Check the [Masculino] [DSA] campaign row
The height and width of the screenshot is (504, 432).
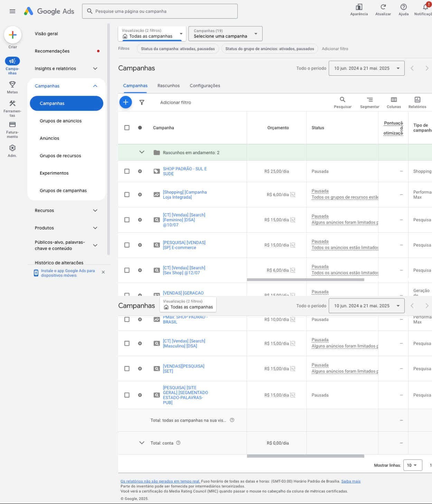127,343
